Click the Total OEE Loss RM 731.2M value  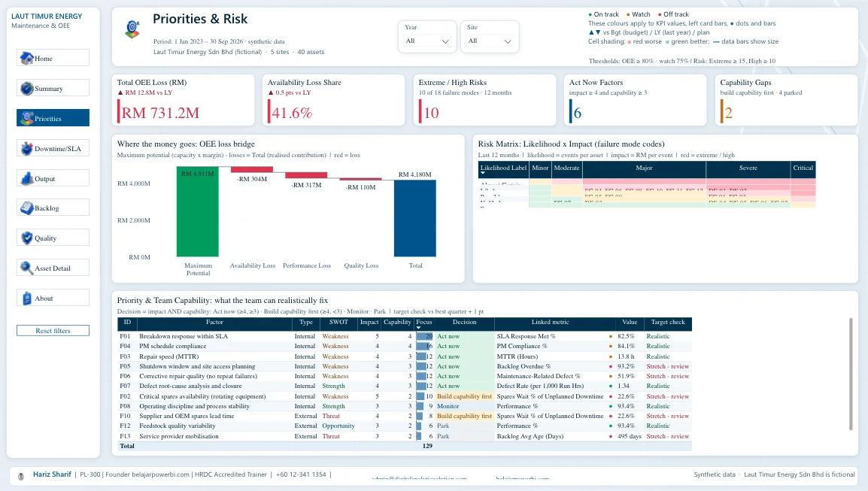coord(160,113)
